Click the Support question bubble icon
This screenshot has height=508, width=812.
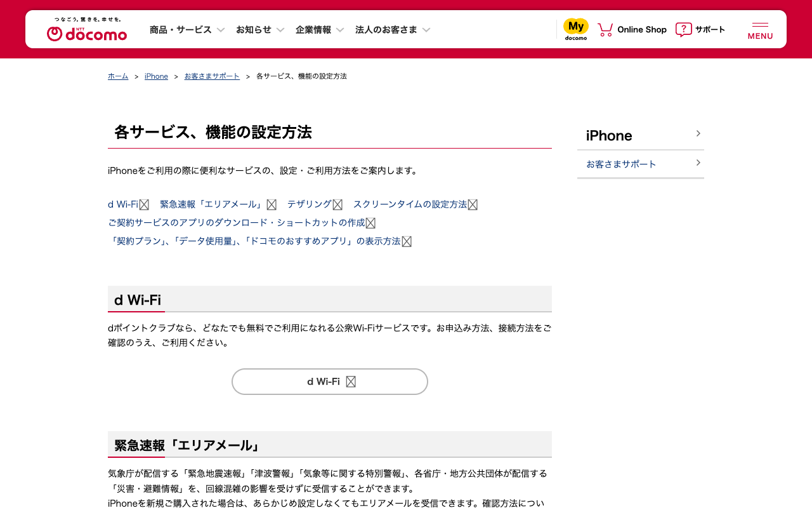pyautogui.click(x=683, y=30)
